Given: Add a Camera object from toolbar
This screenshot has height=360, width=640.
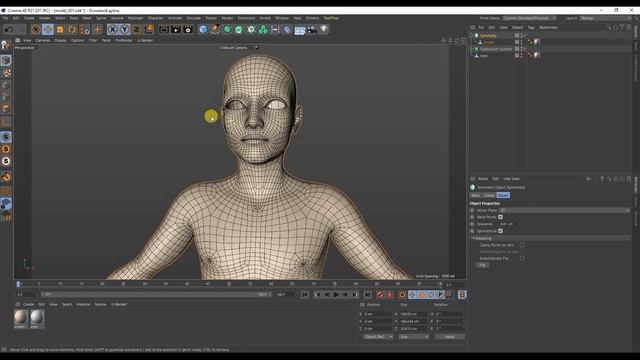Looking at the screenshot, I should [312, 29].
